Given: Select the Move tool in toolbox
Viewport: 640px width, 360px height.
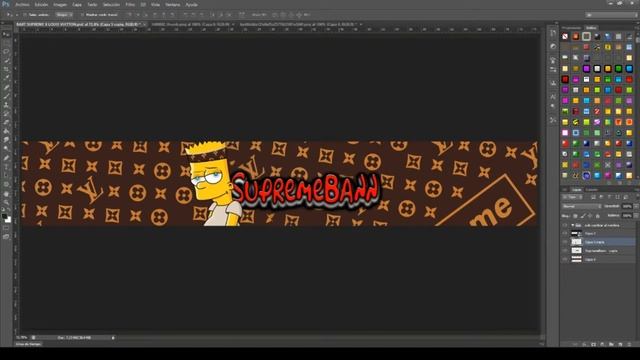Looking at the screenshot, I should point(6,34).
